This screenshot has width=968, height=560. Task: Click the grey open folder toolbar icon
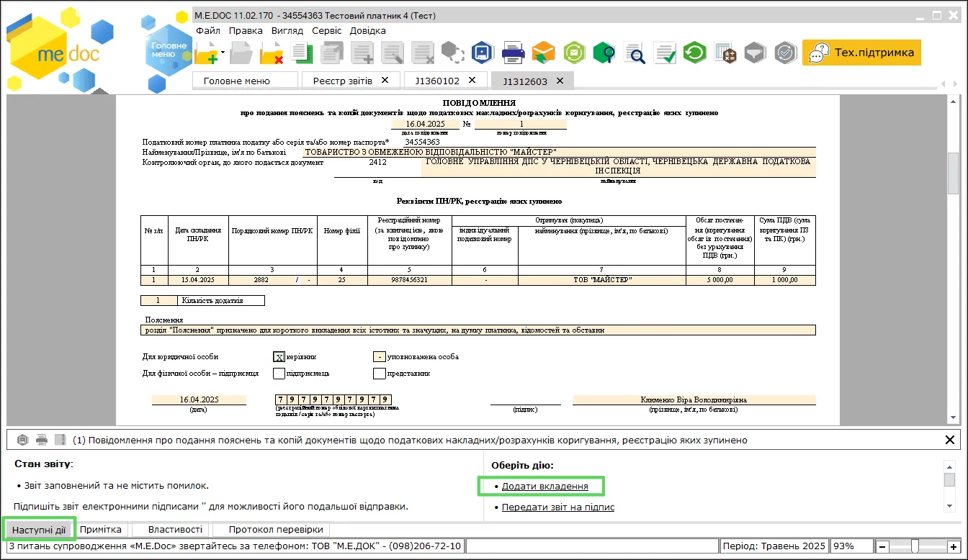(x=241, y=53)
